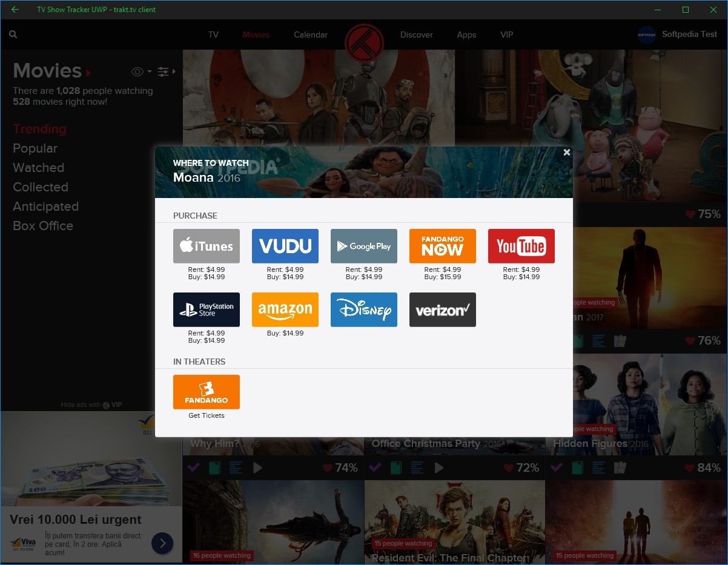Mark Why Him? as watched
This screenshot has width=728, height=565.
coord(194,468)
